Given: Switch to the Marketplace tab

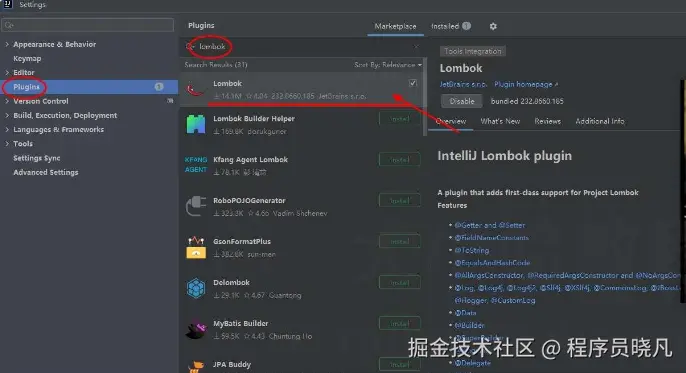Looking at the screenshot, I should [x=395, y=26].
